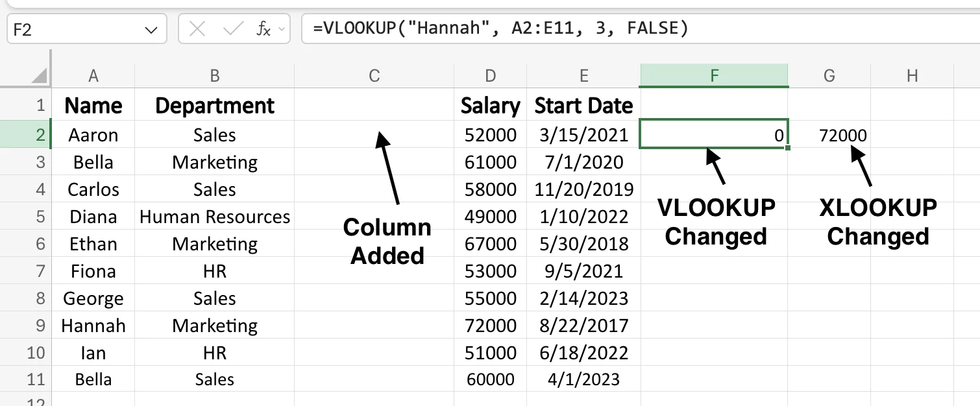Screen dimensions: 980x406
Task: Click salary cell 49000
Action: pyautogui.click(x=491, y=217)
